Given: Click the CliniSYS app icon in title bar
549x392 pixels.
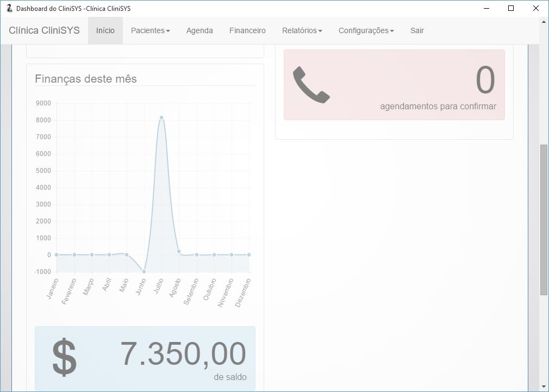Looking at the screenshot, I should pos(9,9).
